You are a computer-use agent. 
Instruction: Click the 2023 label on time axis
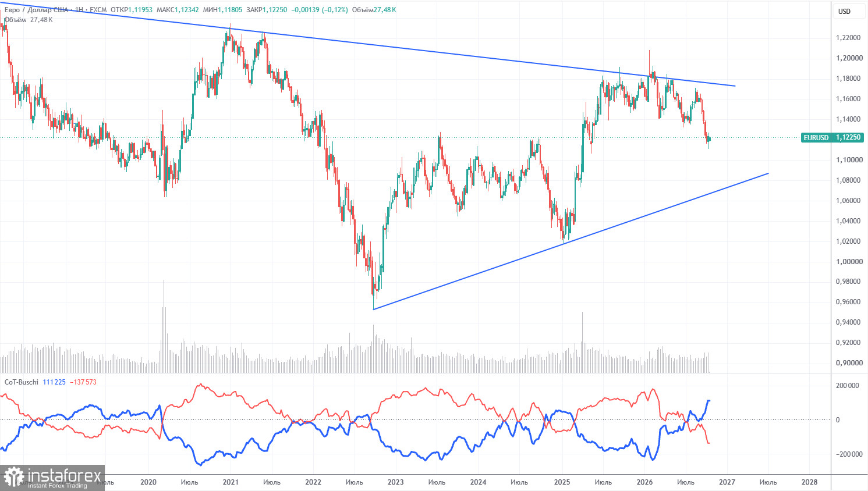click(396, 482)
